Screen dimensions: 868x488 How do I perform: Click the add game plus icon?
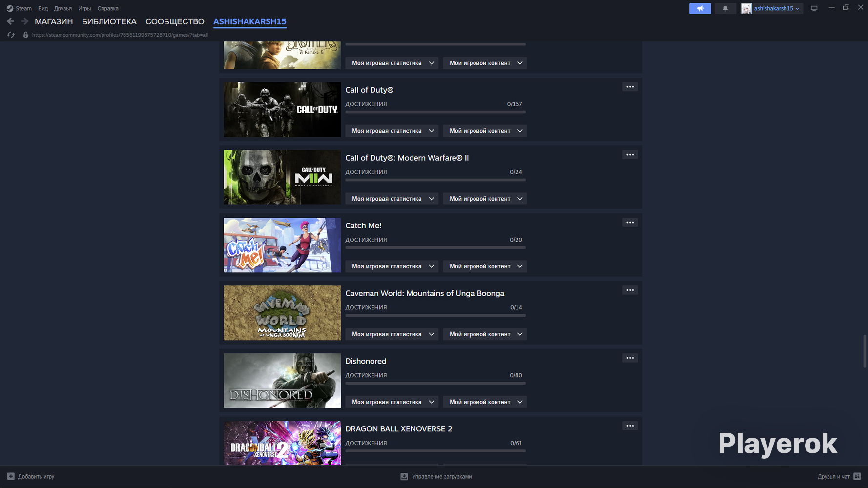[11, 476]
